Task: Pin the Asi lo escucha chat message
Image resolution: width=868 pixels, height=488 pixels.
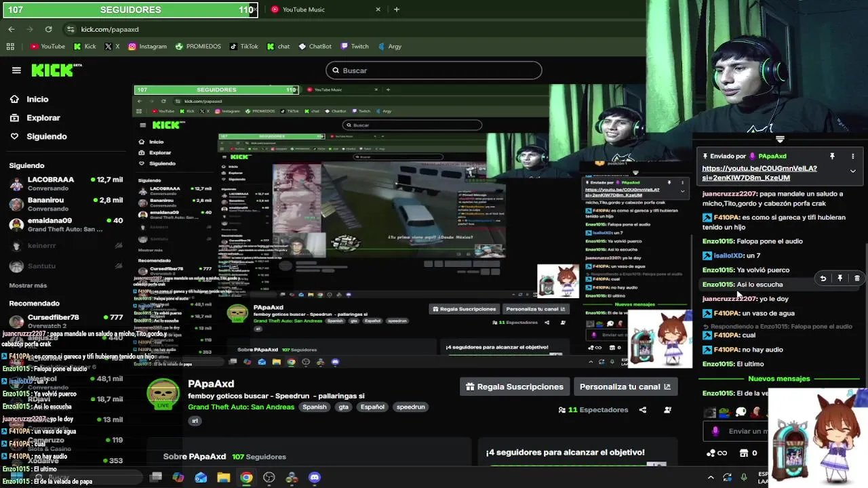Action: click(840, 279)
